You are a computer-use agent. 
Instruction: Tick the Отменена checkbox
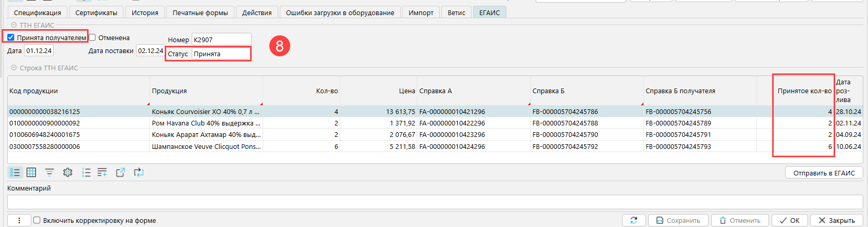pyautogui.click(x=92, y=37)
